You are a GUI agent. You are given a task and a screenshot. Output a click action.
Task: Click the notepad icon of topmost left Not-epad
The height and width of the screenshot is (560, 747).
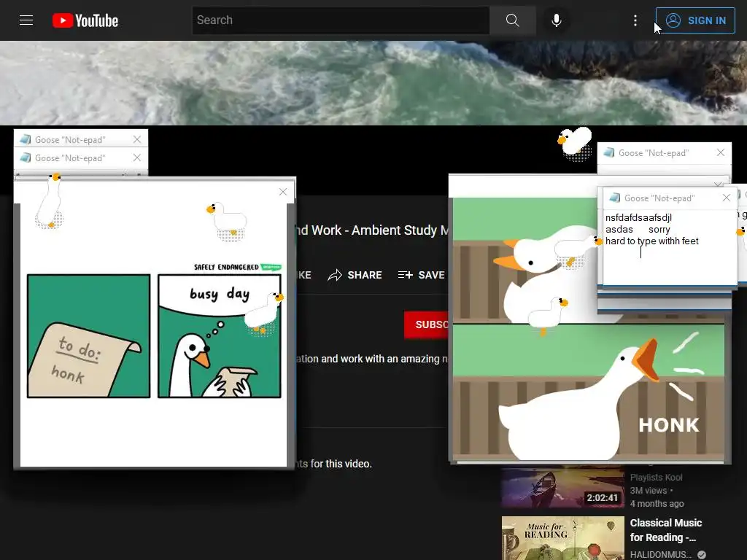[26, 139]
